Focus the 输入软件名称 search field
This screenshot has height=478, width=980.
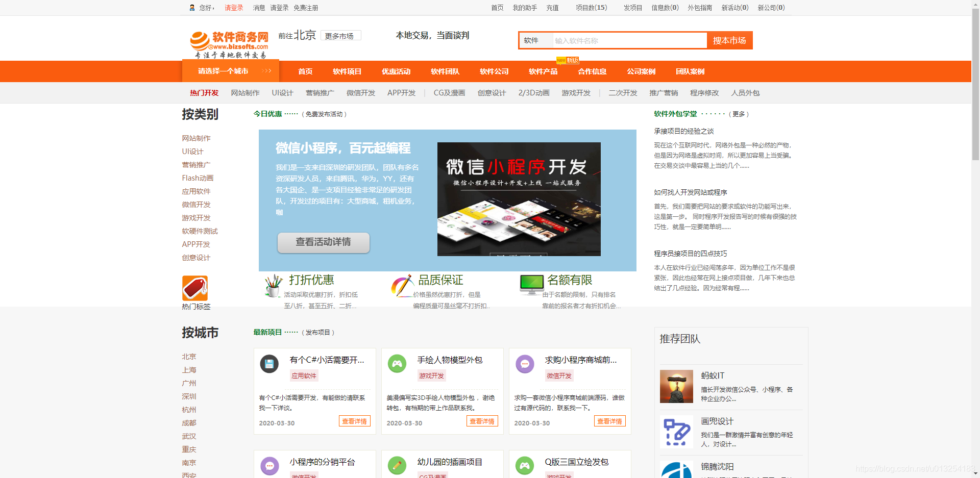click(x=630, y=40)
